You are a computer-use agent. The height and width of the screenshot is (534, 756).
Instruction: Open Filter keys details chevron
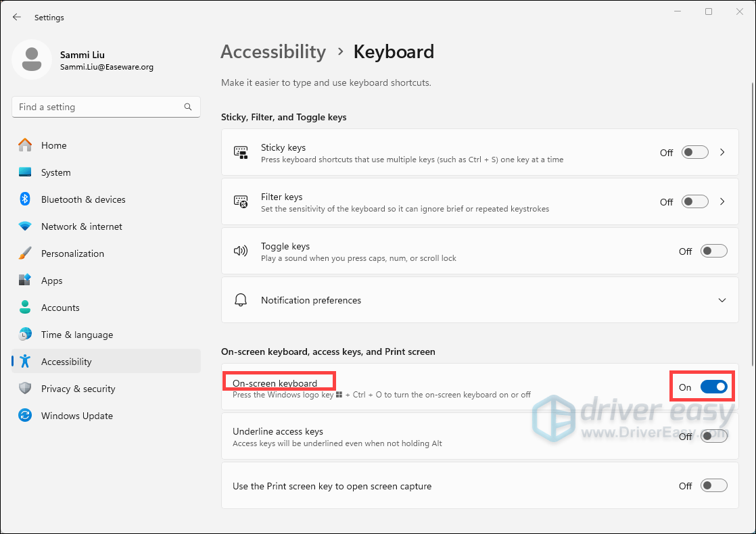(x=722, y=201)
